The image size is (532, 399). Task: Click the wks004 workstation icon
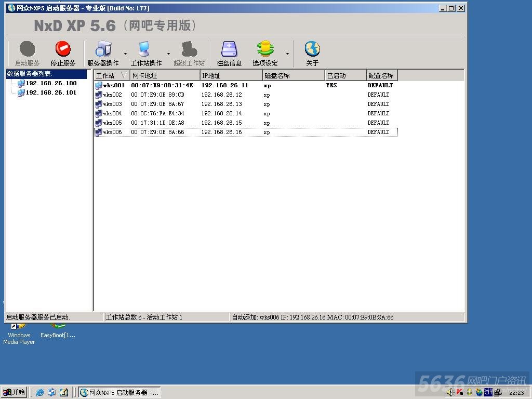(99, 114)
